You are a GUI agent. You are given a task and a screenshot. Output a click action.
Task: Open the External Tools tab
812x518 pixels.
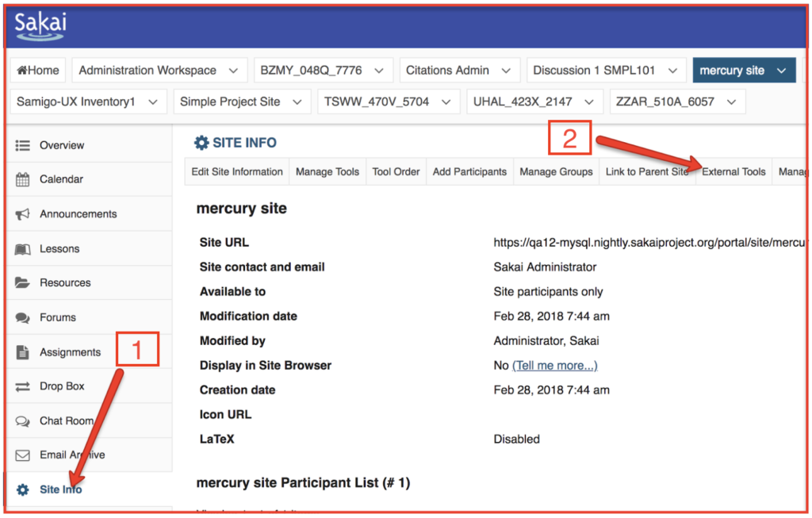point(733,171)
